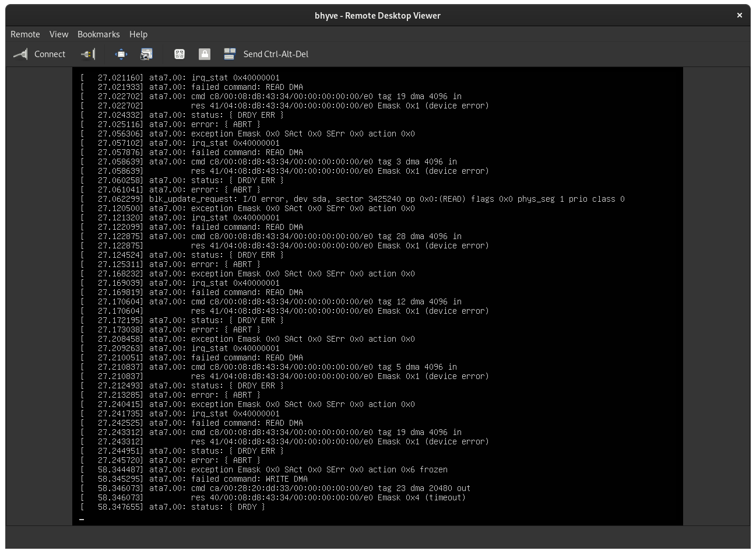Viewport: 756px width, 554px height.
Task: Click the Connect plug icon
Action: coord(20,54)
